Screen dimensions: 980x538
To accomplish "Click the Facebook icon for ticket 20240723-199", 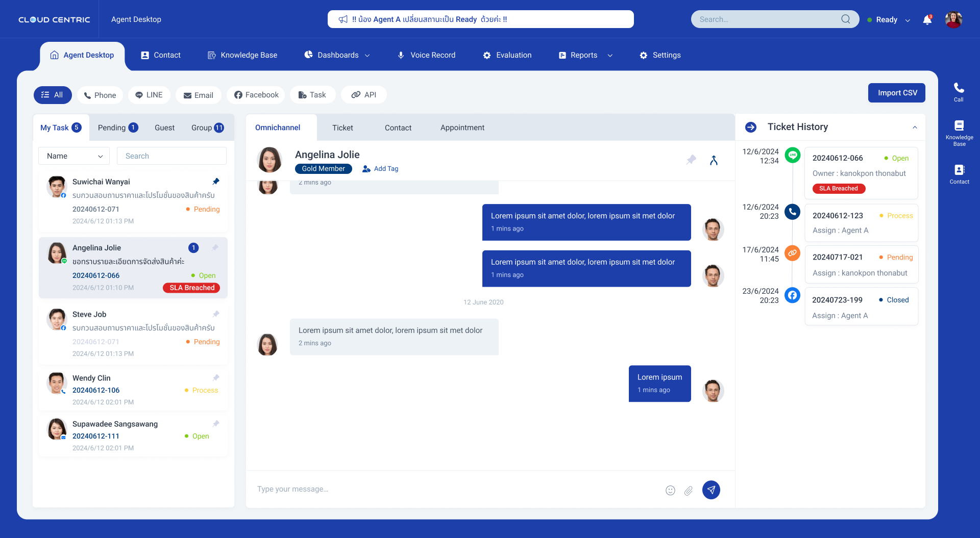I will (792, 295).
